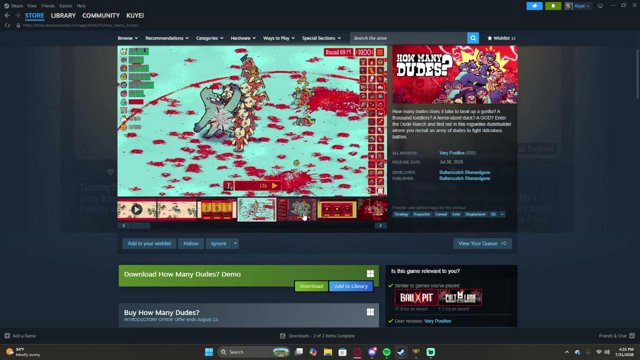Open the Cult of the Lamb similar game
640x360 pixels.
(460, 298)
